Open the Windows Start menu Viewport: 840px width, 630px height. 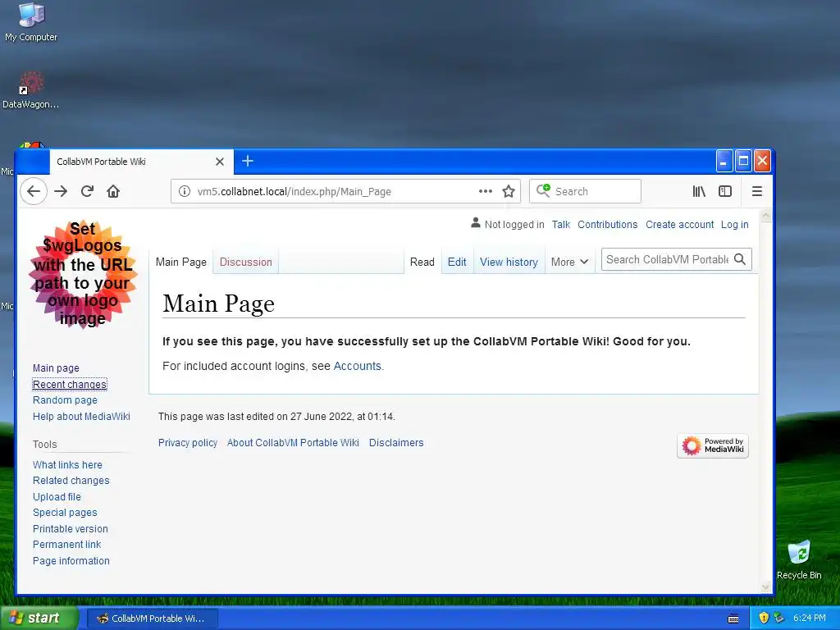39,619
